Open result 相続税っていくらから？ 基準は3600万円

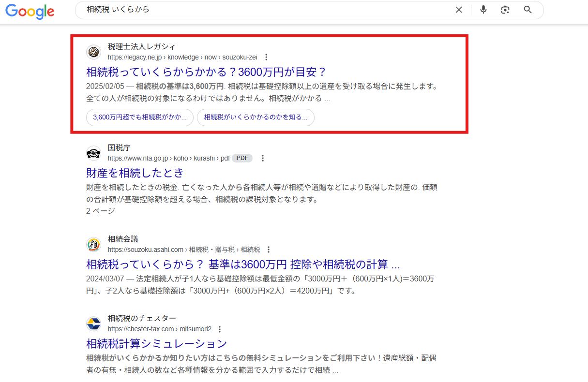(243, 264)
